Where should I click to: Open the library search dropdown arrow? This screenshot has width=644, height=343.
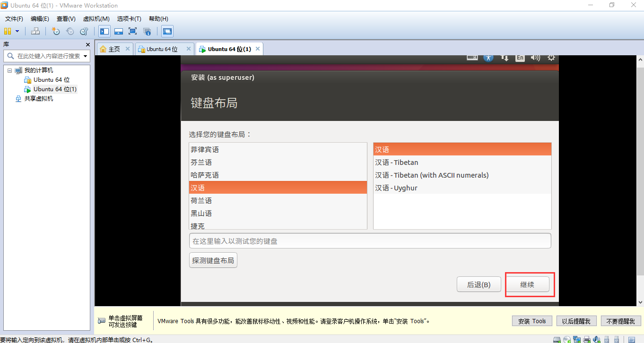tap(86, 56)
